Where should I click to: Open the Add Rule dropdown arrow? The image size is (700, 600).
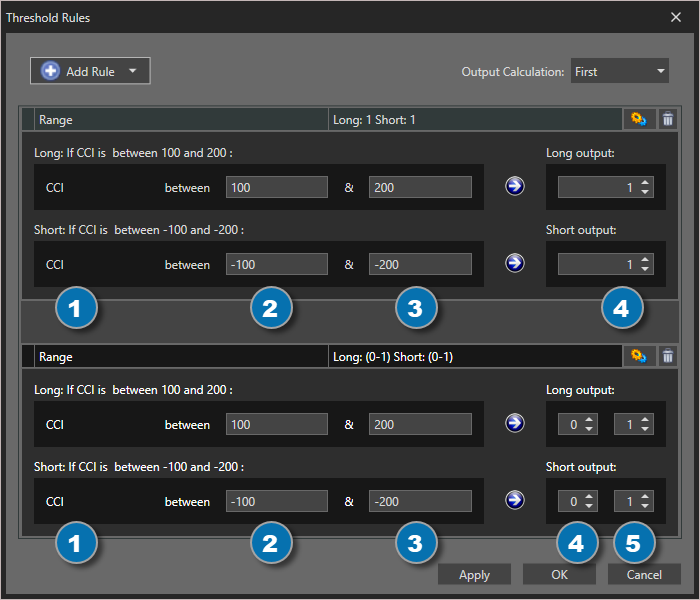(133, 71)
